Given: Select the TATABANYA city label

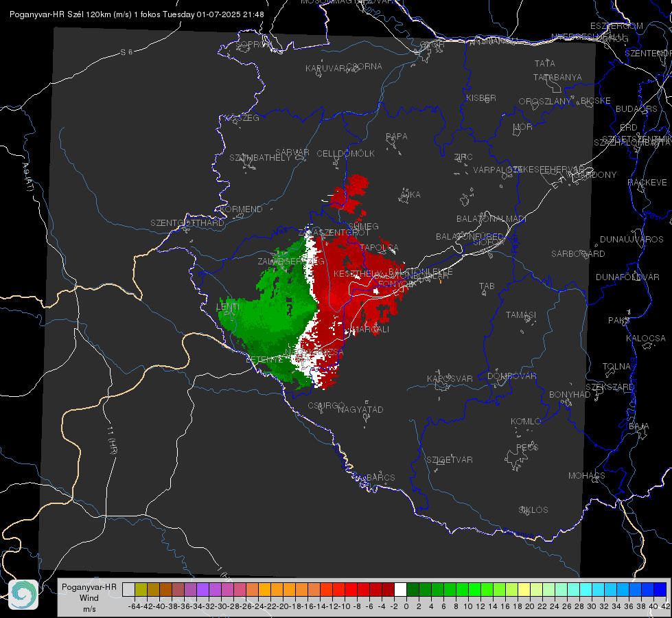Looking at the screenshot, I should coord(557,77).
